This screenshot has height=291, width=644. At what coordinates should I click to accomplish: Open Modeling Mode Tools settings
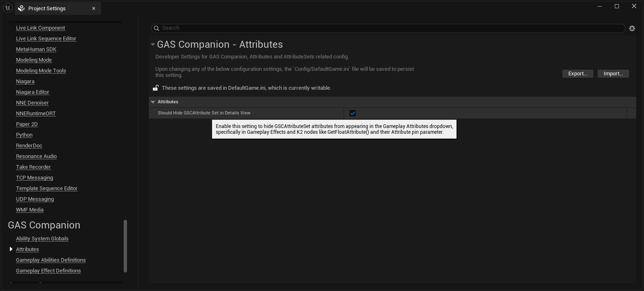tap(41, 70)
